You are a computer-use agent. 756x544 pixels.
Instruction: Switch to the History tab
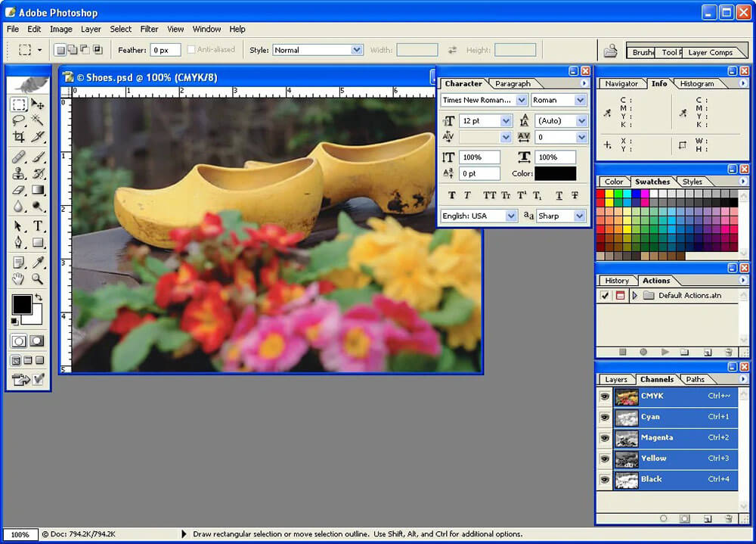[617, 281]
